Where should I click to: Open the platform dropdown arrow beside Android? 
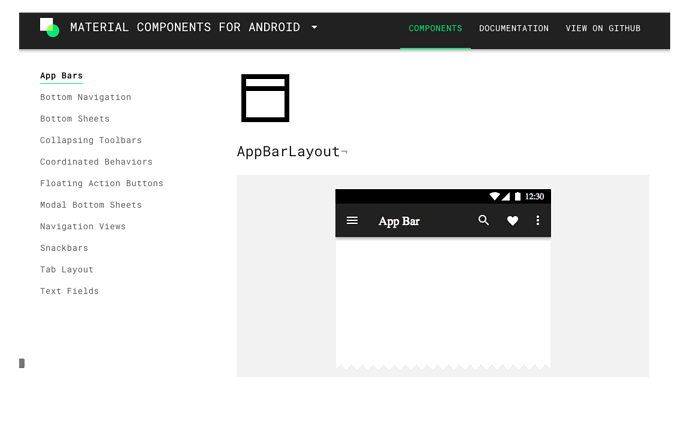coord(314,27)
